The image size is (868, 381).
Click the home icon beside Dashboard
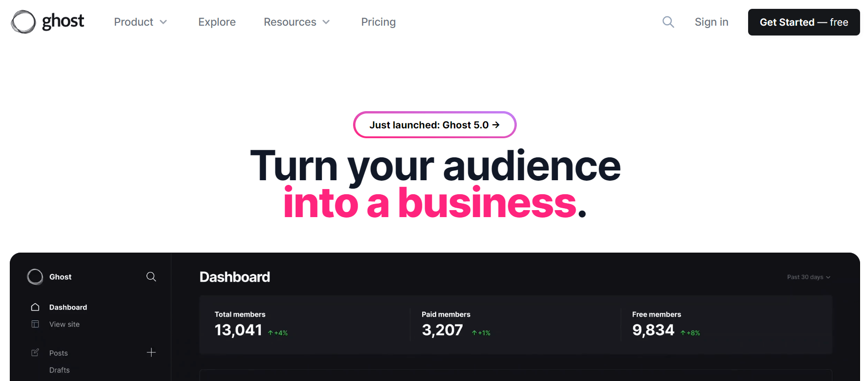pyautogui.click(x=35, y=307)
